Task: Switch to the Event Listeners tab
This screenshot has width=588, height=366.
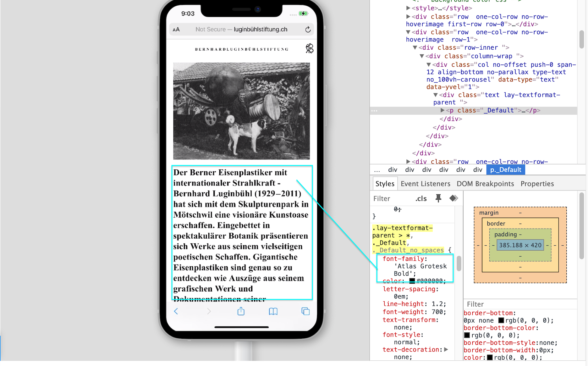Action: [425, 184]
